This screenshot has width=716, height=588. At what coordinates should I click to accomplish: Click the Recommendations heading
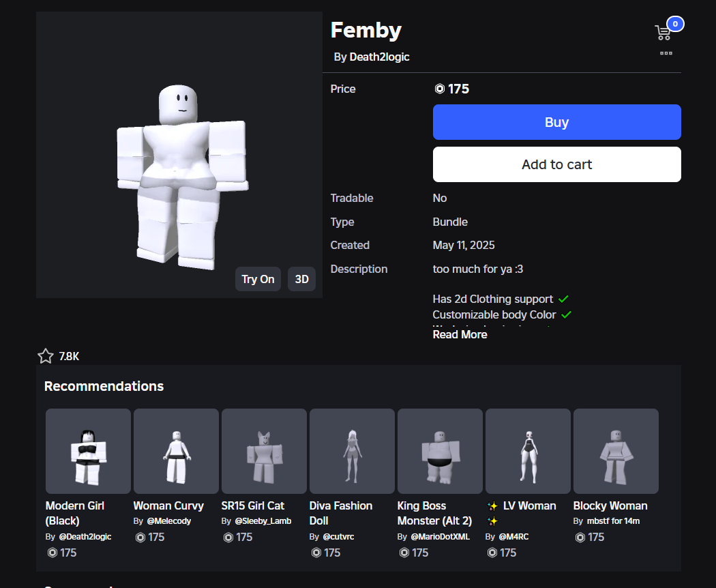pyautogui.click(x=104, y=386)
